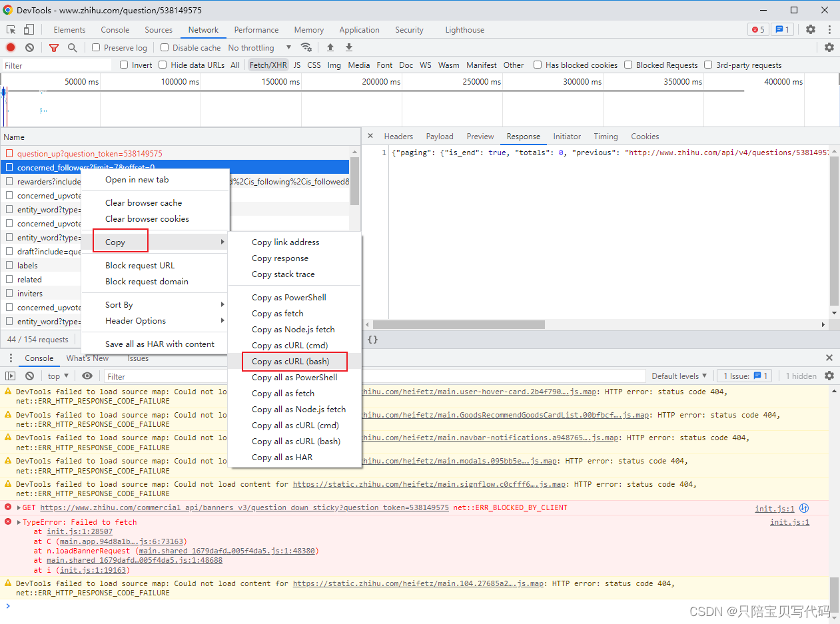Check the Invert filter checkbox
The image size is (840, 624).
pyautogui.click(x=124, y=65)
